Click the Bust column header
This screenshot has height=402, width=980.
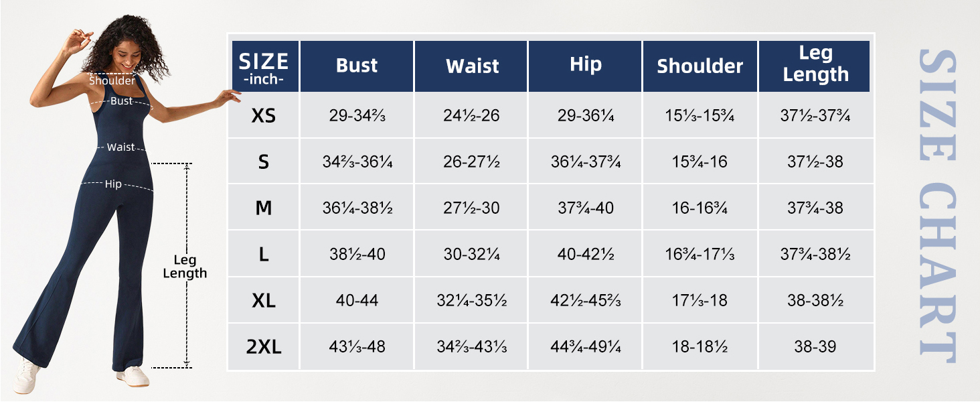357,66
